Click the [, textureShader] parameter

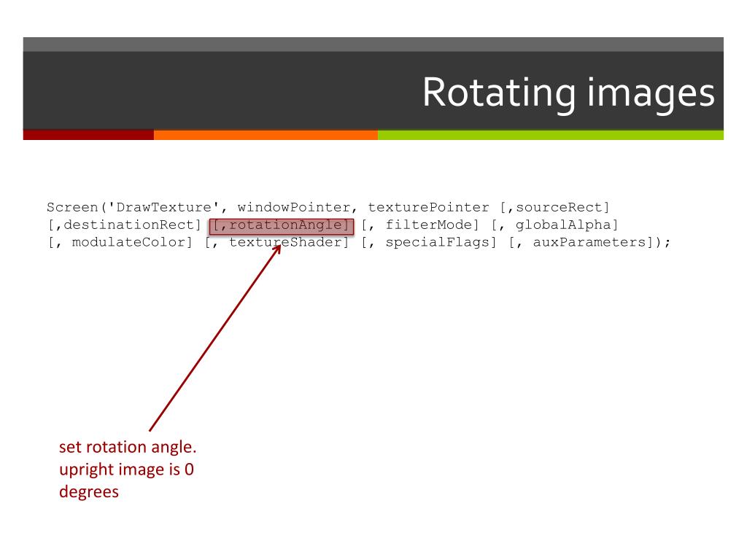[x=276, y=242]
